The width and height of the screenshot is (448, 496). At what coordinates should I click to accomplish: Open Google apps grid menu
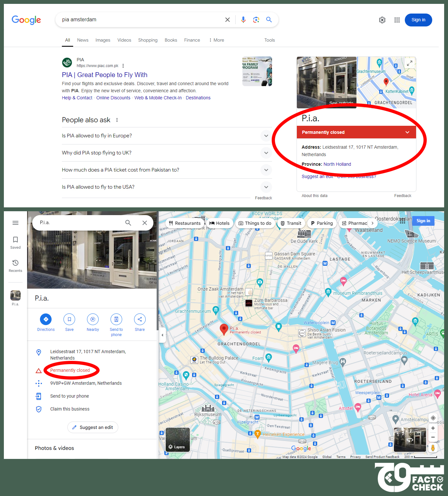pyautogui.click(x=397, y=20)
